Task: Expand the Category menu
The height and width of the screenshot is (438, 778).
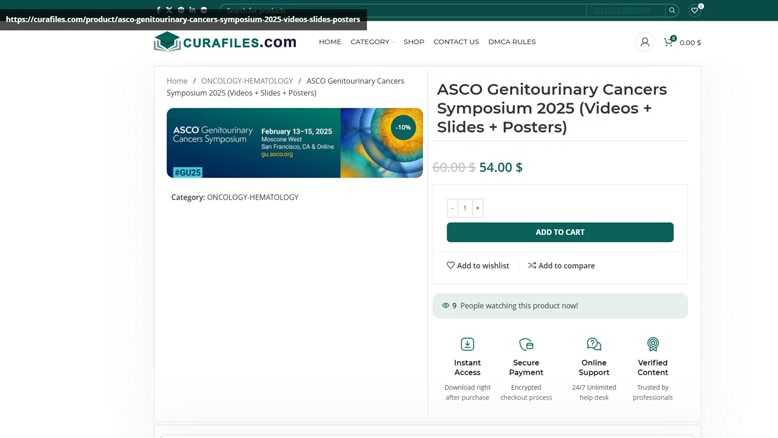Action: point(372,42)
